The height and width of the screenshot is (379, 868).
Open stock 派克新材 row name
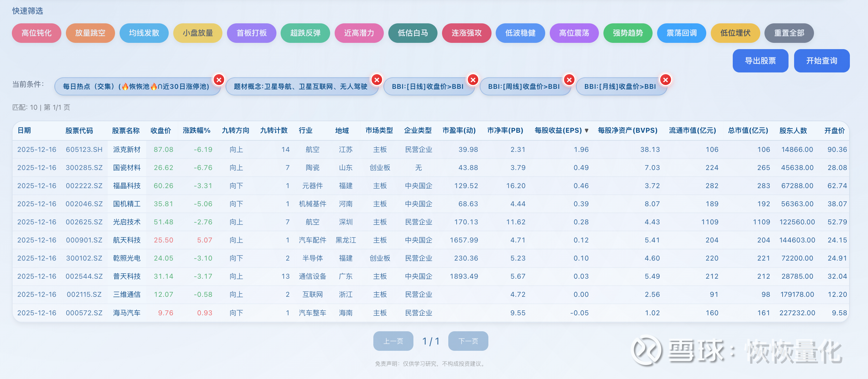pos(127,150)
